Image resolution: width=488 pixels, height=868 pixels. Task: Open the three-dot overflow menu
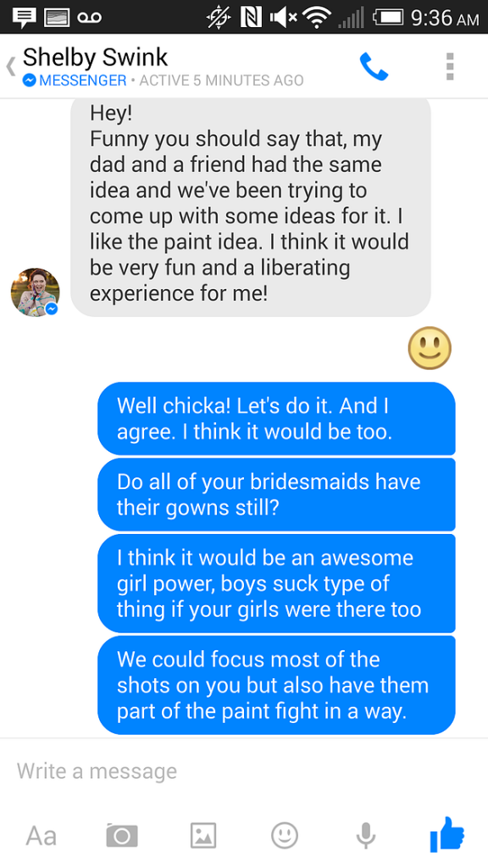coord(450,66)
